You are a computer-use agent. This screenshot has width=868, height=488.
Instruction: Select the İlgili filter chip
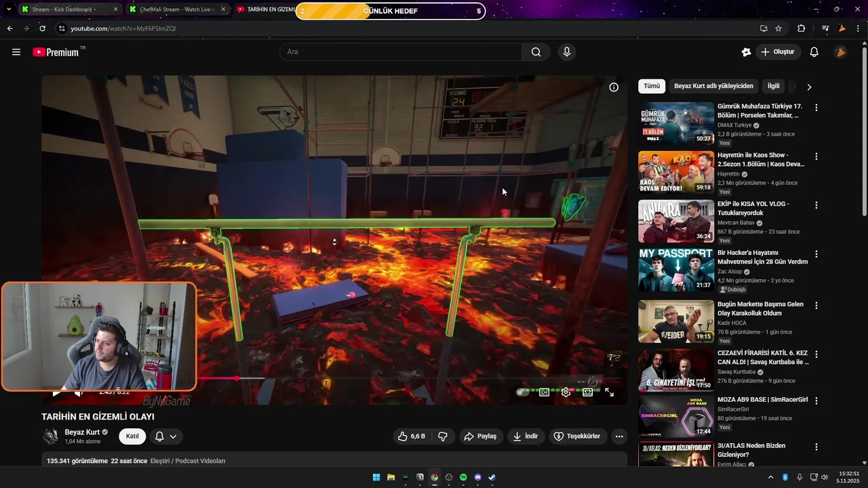click(x=773, y=86)
